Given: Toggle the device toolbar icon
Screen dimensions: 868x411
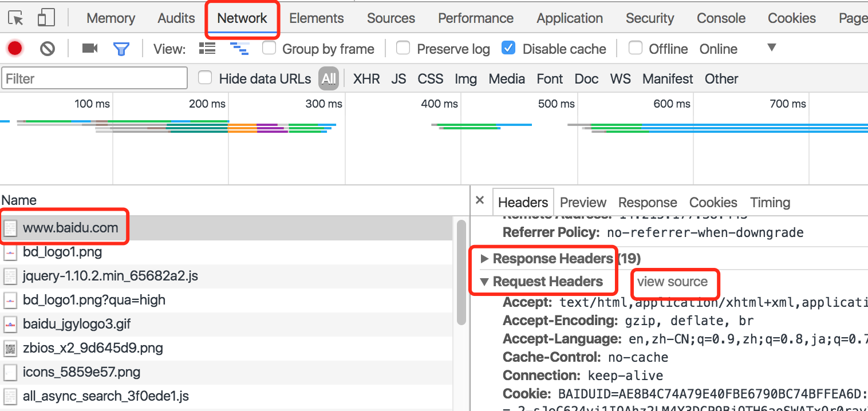Looking at the screenshot, I should tap(46, 18).
